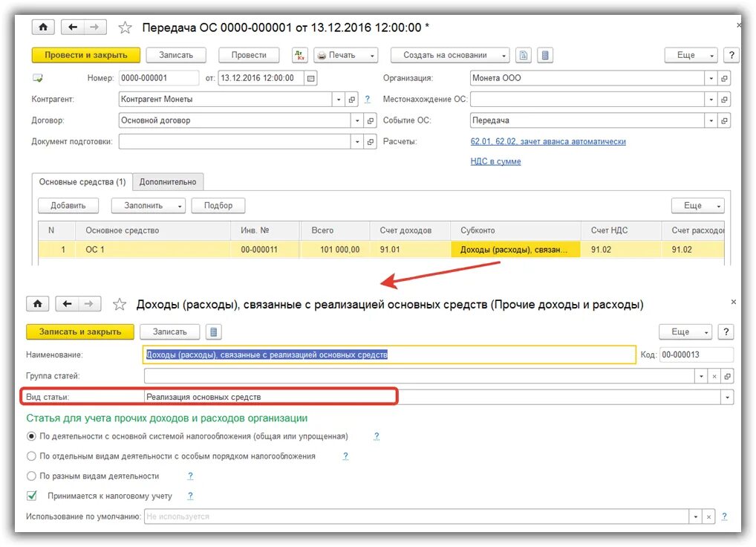
Task: Open the Событие ОС record with its open icon
Action: pos(724,120)
